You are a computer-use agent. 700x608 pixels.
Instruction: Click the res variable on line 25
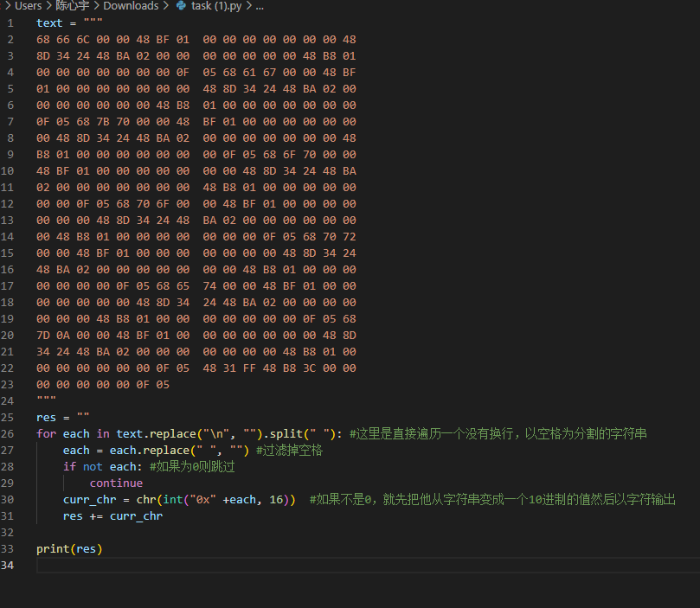tap(46, 418)
